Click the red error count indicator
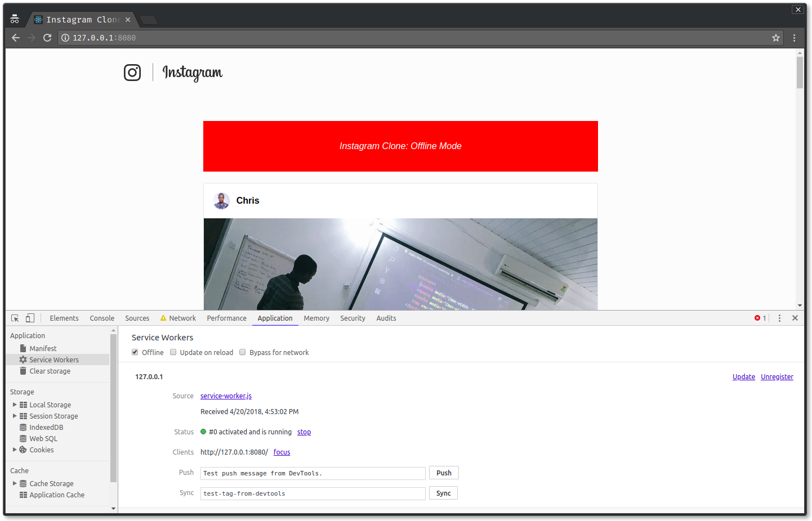The height and width of the screenshot is (521, 812). [x=760, y=318]
